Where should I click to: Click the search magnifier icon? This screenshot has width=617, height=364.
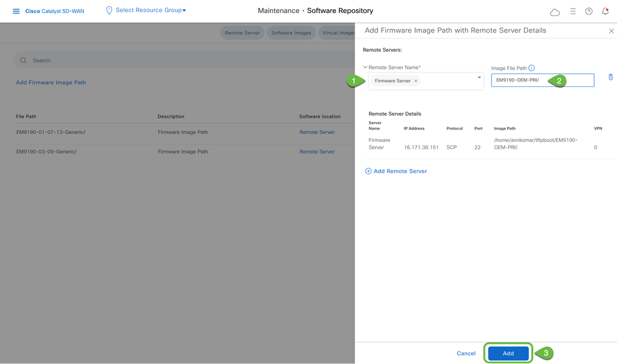[23, 60]
